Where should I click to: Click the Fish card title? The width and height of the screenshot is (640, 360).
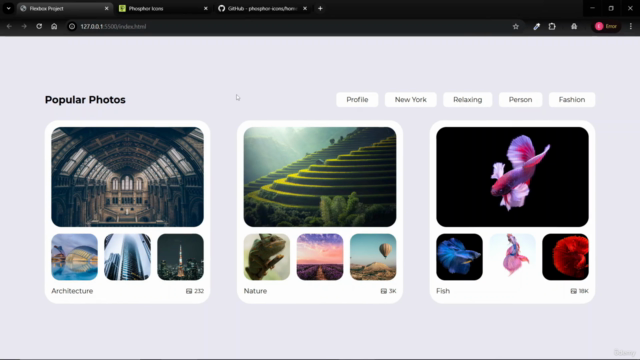[443, 291]
